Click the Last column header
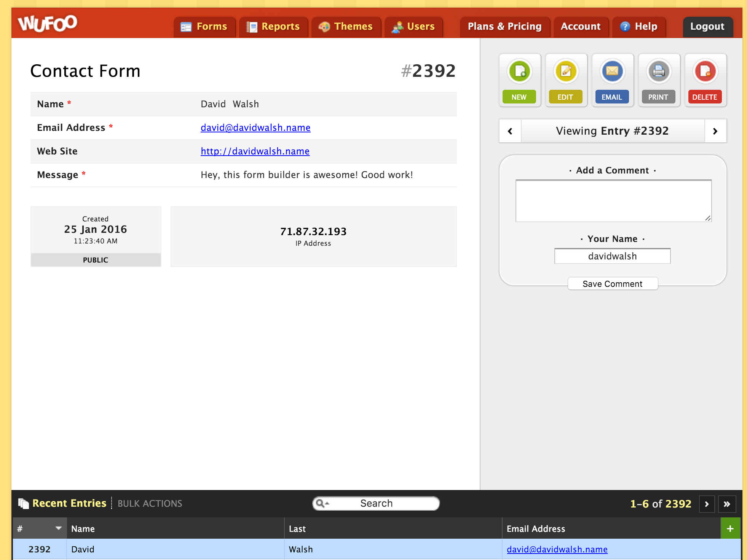 pyautogui.click(x=393, y=528)
